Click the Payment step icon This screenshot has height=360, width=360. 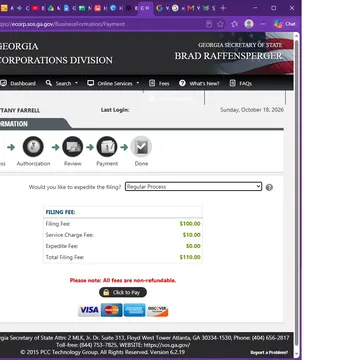(x=107, y=147)
